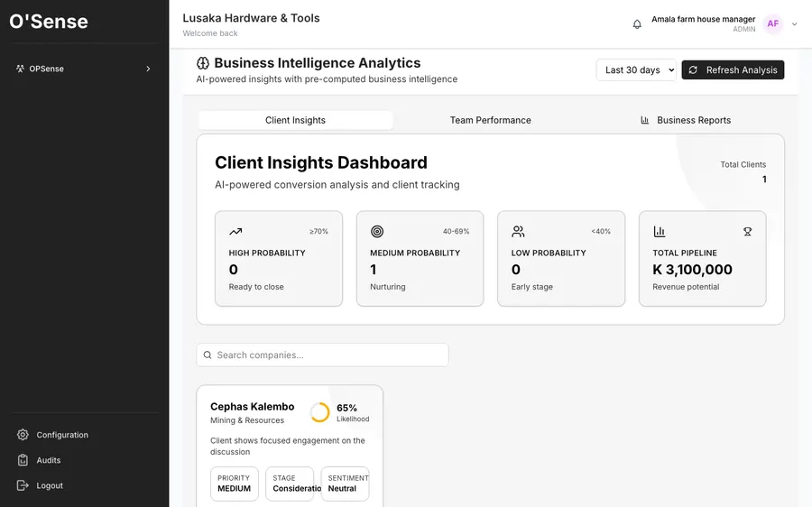Click the ≥70% threshold label
The width and height of the screenshot is (812, 507).
[318, 232]
